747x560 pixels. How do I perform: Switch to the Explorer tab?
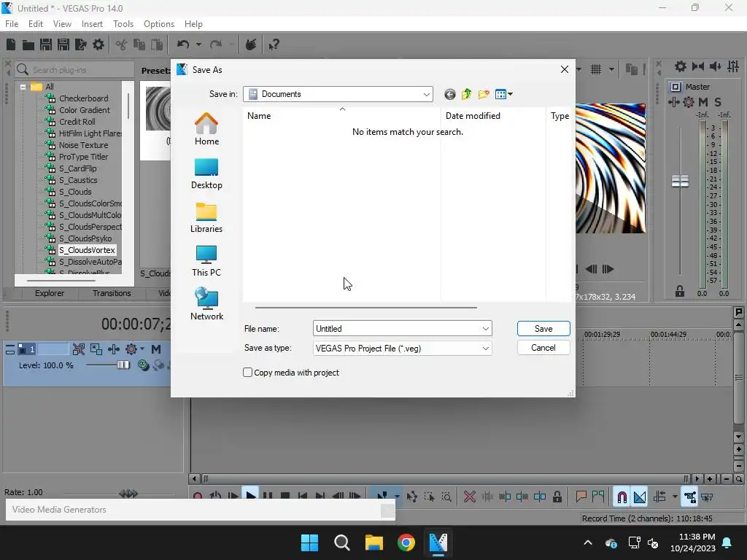tap(50, 293)
